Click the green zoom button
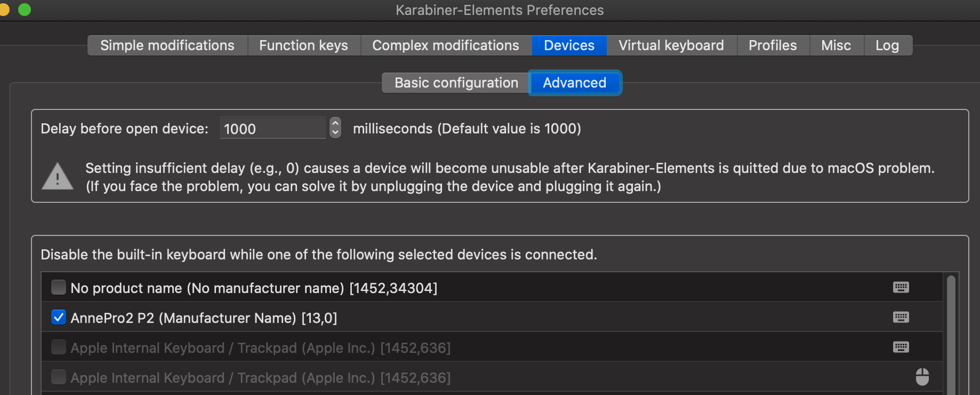Screen dimensions: 980x395 23,9
